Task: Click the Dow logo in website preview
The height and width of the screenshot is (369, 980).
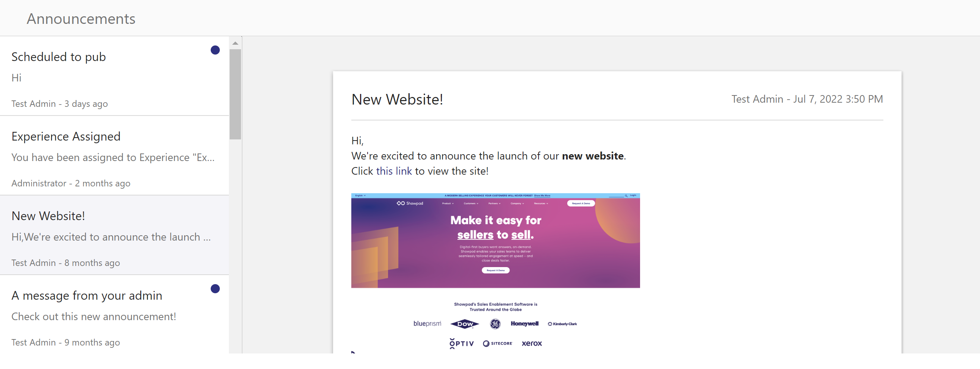Action: tap(465, 324)
